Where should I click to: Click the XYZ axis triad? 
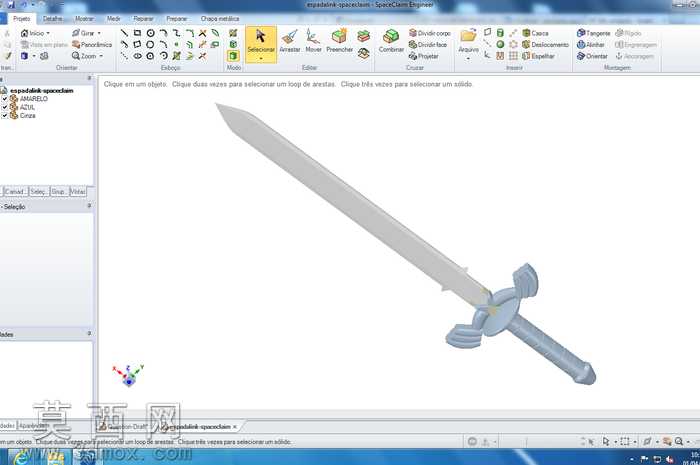(129, 376)
